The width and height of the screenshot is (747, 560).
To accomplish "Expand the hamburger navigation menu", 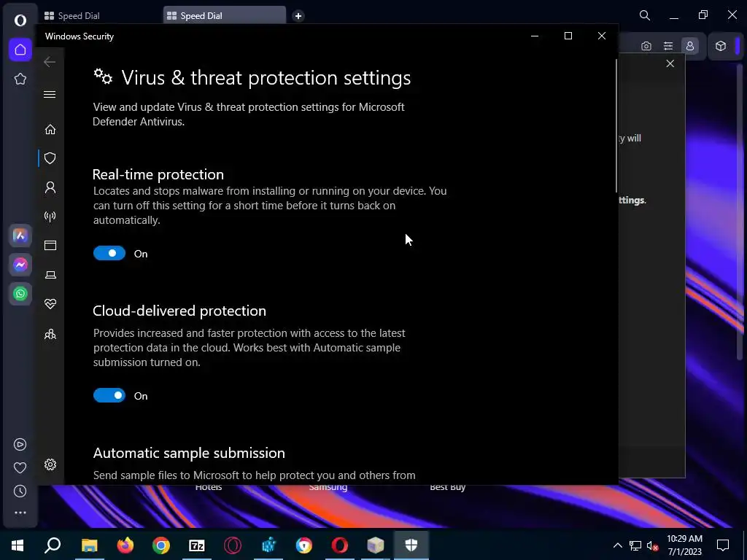I will (50, 94).
